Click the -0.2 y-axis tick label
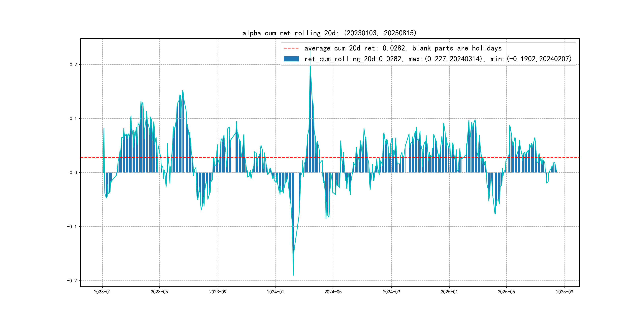 72,280
